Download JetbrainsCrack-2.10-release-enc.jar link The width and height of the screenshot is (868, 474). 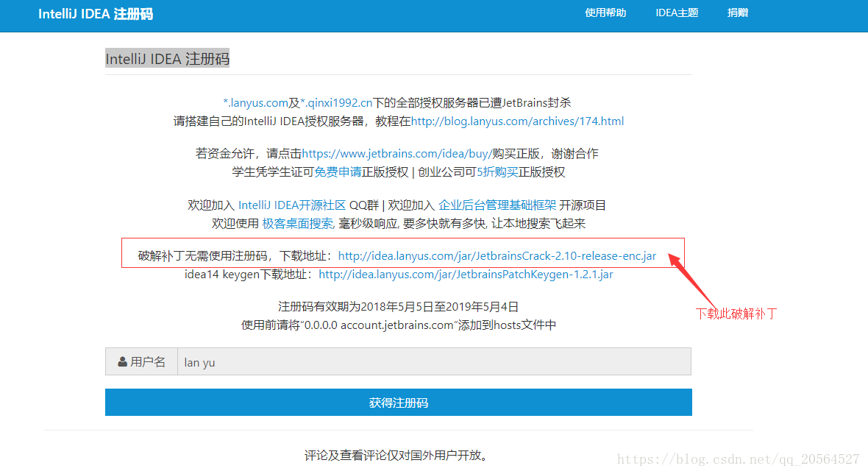tap(497, 256)
